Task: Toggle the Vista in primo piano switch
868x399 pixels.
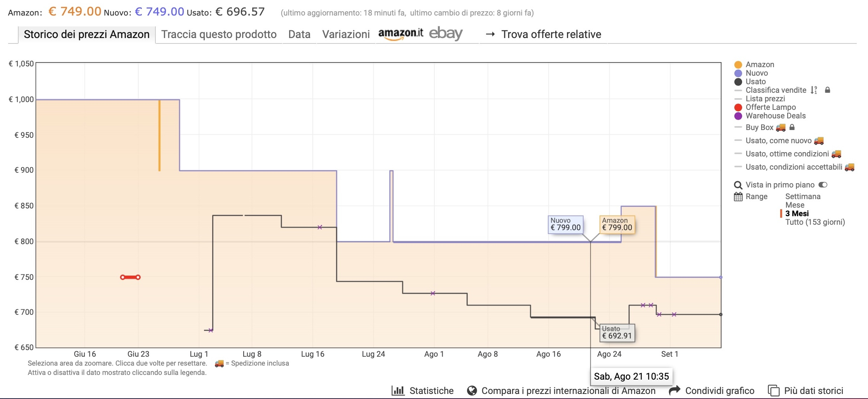Action: (823, 185)
